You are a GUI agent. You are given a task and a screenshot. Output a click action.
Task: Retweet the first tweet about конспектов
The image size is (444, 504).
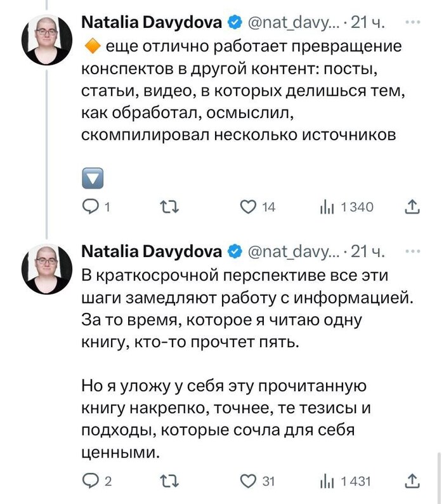(x=168, y=206)
